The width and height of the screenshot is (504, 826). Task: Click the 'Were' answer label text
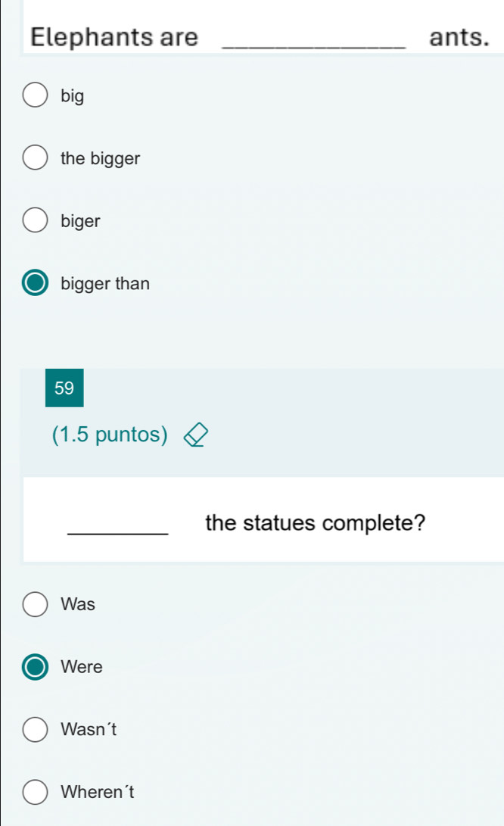tap(82, 667)
